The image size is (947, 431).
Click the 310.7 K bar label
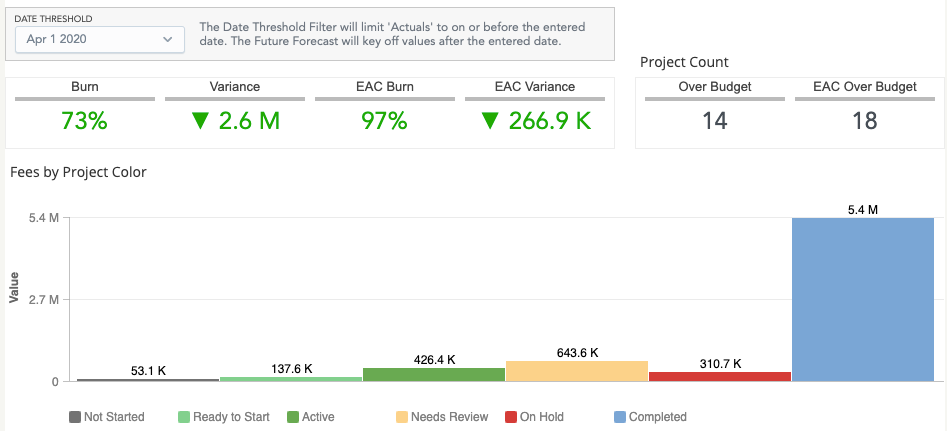(x=720, y=364)
